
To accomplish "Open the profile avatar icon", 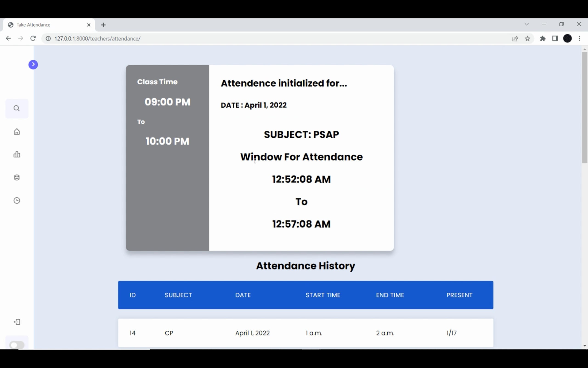I will coord(567,38).
